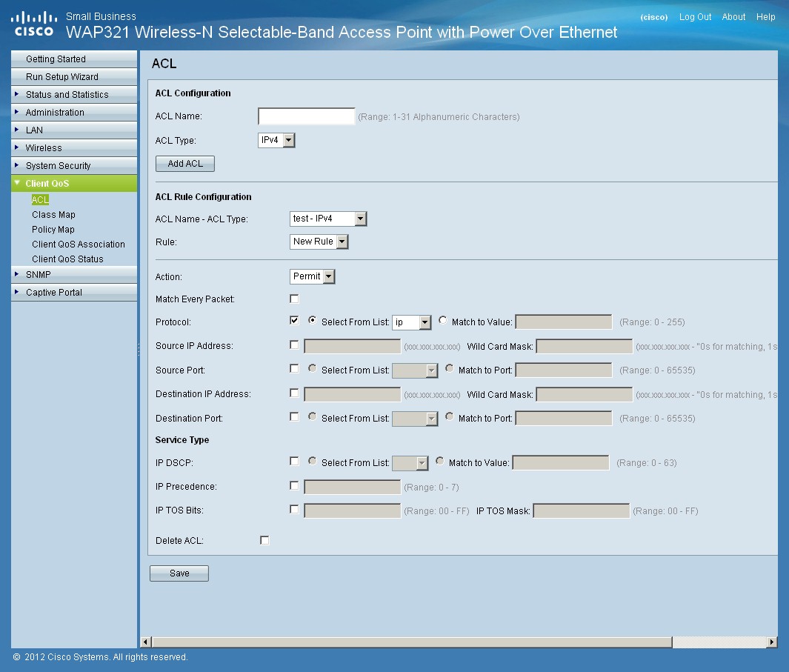Image resolution: width=789 pixels, height=672 pixels.
Task: Open Run Setup Wizard
Action: pos(74,76)
